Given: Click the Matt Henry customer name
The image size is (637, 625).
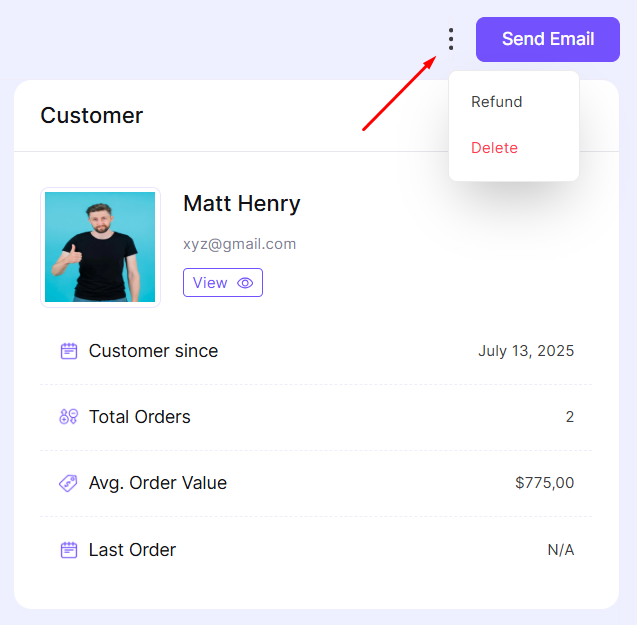Looking at the screenshot, I should click(x=242, y=204).
